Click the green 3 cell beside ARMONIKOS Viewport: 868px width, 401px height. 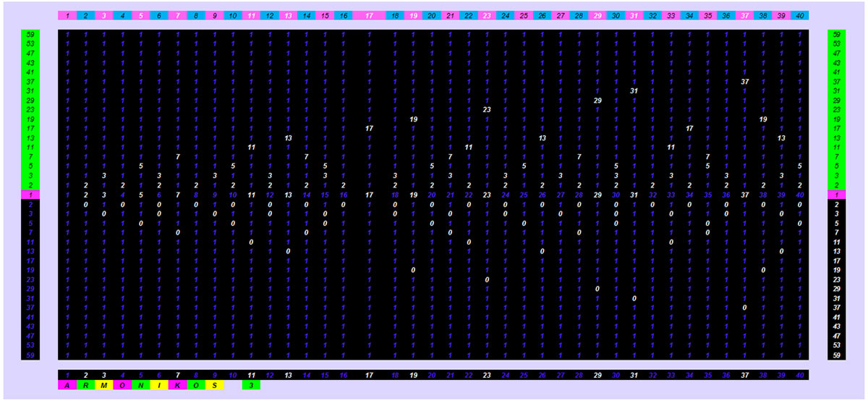pos(251,385)
